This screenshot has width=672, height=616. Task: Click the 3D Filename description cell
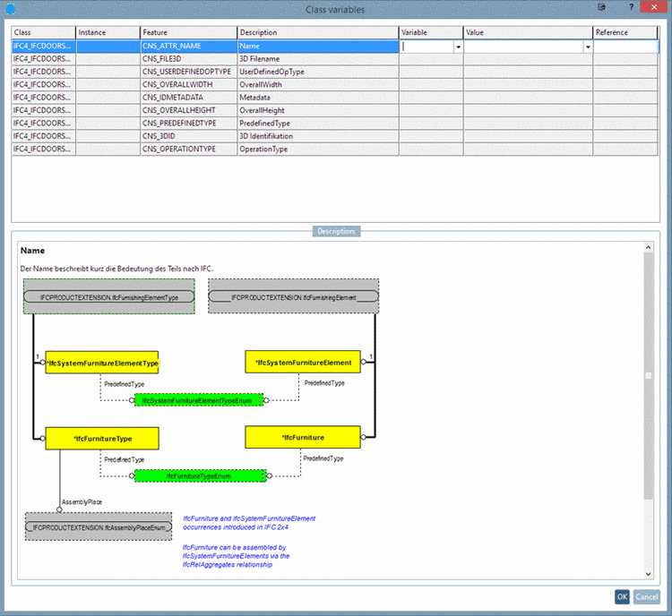[x=318, y=59]
